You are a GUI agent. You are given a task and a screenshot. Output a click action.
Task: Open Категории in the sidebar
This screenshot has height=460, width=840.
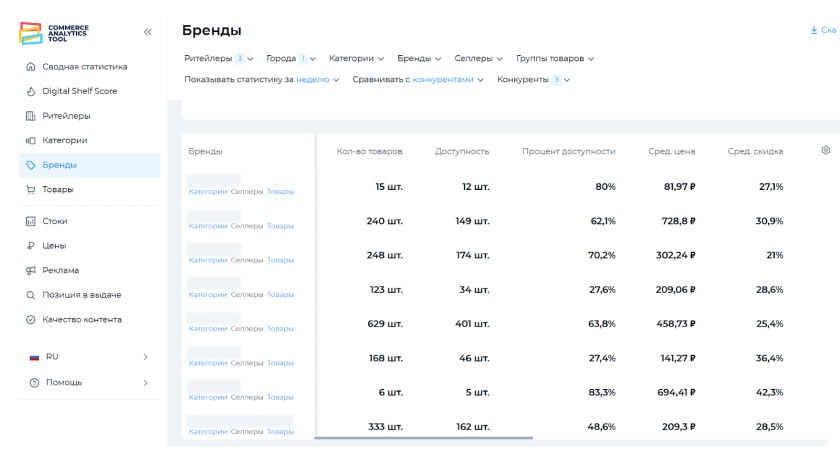[x=65, y=140]
